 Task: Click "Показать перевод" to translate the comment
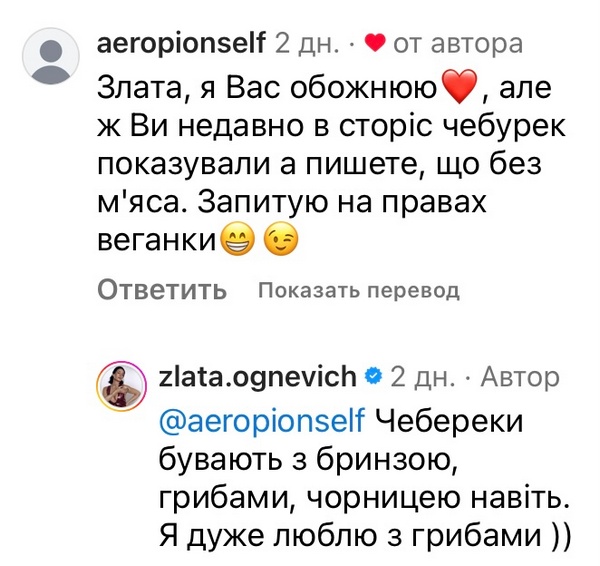pyautogui.click(x=358, y=291)
